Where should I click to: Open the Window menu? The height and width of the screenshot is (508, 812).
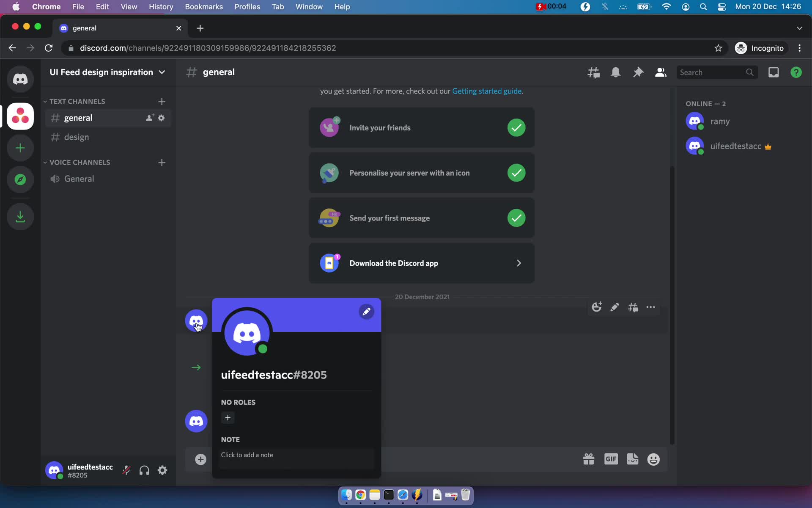tap(309, 7)
